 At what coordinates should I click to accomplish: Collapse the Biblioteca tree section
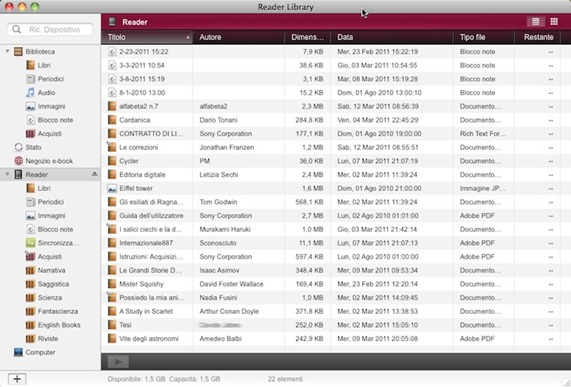7,51
